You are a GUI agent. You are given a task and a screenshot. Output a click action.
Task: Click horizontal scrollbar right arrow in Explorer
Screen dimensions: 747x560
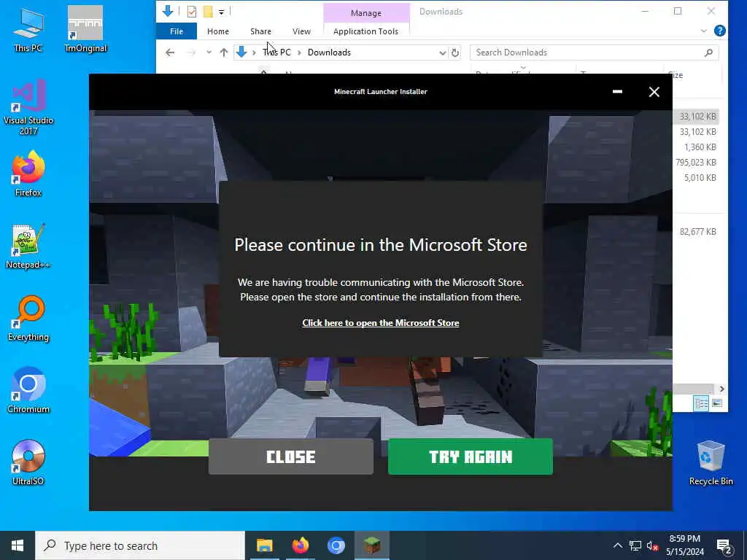(x=721, y=389)
